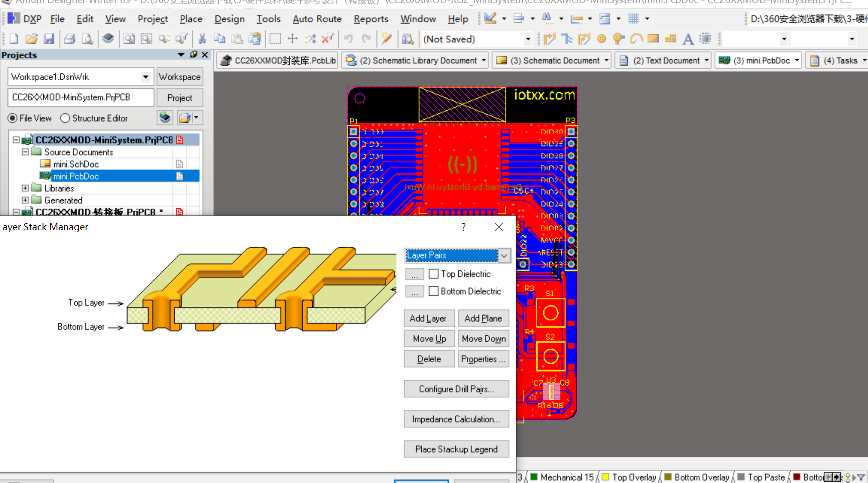This screenshot has height=483, width=868.
Task: Click the Top Overlay yellow layer swatch
Action: [606, 477]
